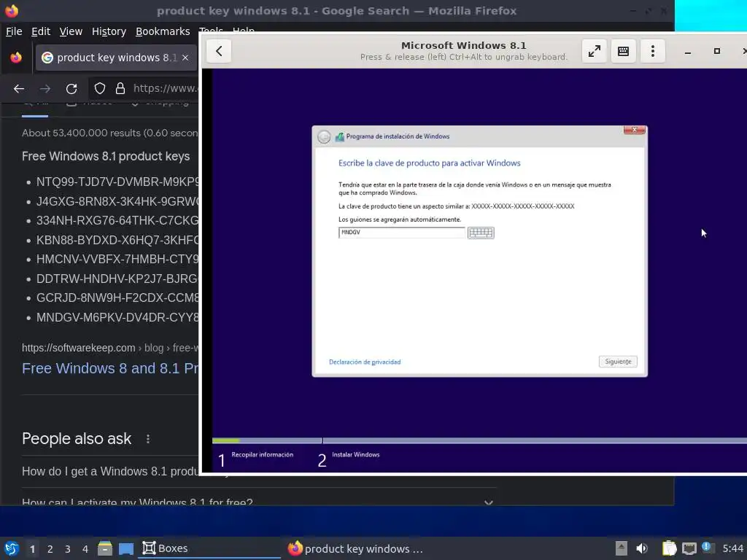The width and height of the screenshot is (747, 560).
Task: Click the progress bar in Windows setup
Action: pos(479,440)
